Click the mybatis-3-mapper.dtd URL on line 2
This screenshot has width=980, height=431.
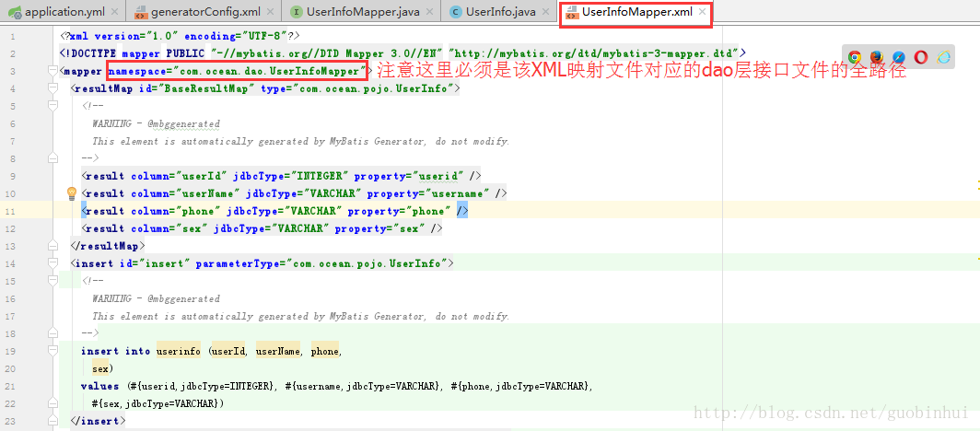[x=594, y=53]
